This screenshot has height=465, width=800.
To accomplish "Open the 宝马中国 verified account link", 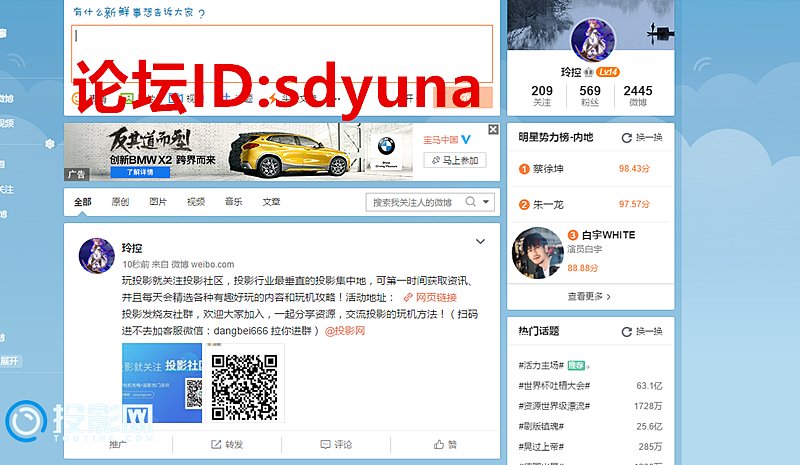I will pyautogui.click(x=447, y=140).
